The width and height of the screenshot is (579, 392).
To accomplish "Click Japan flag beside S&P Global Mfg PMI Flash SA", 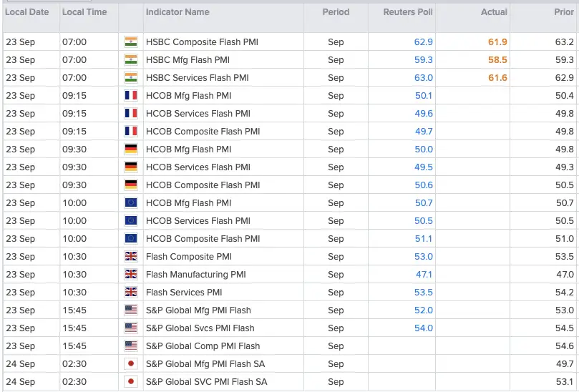I will tap(131, 364).
